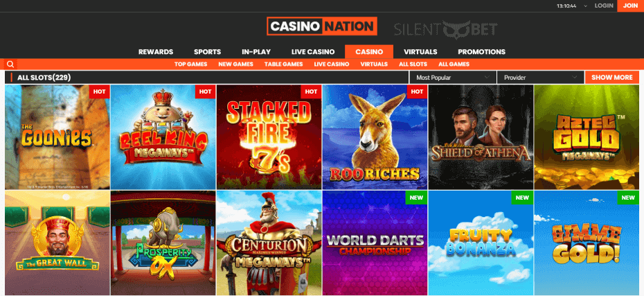
Task: Open the Top Games submenu item
Action: point(190,64)
